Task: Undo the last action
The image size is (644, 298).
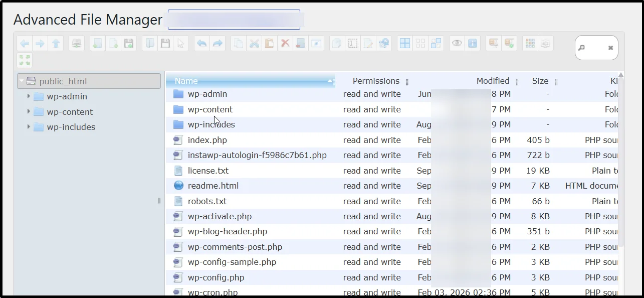Action: click(x=201, y=44)
